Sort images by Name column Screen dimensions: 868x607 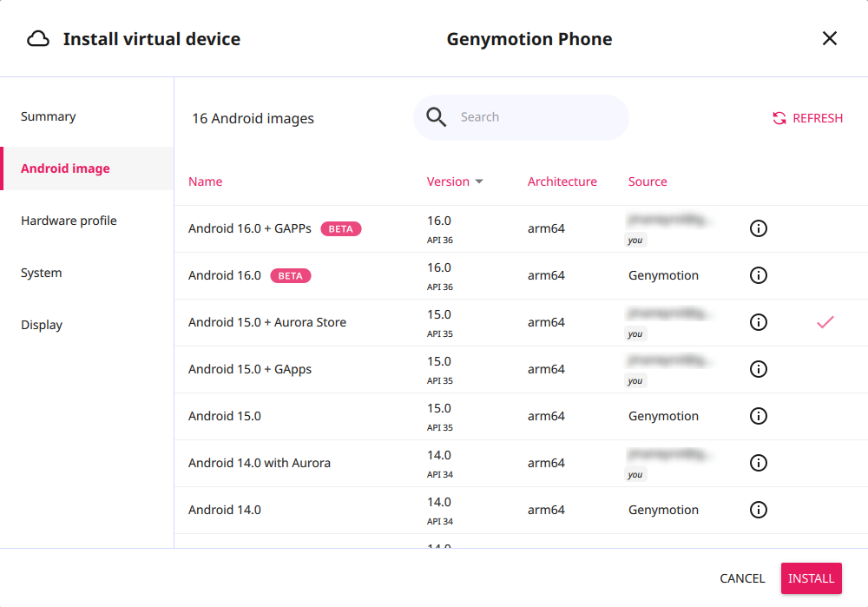[206, 181]
